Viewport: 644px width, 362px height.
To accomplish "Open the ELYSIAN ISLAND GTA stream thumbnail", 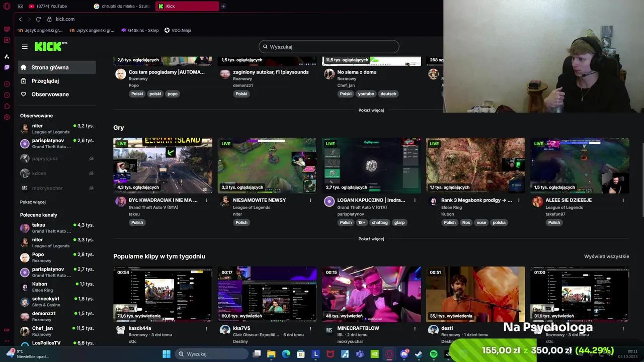I will [x=163, y=165].
